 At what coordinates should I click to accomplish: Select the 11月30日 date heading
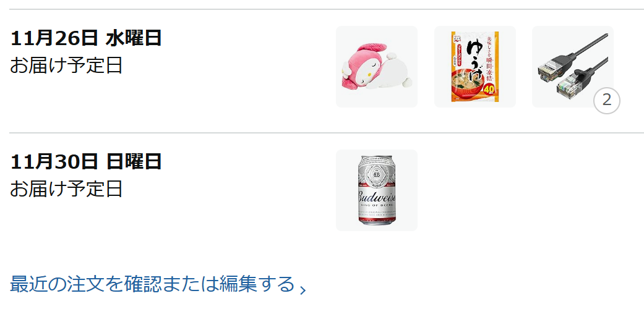[86, 162]
